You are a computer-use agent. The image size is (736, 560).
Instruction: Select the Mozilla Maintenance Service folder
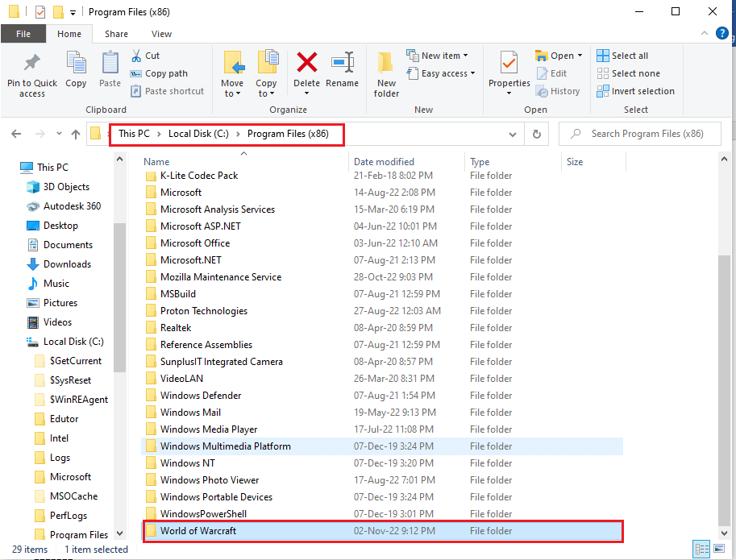(382, 277)
